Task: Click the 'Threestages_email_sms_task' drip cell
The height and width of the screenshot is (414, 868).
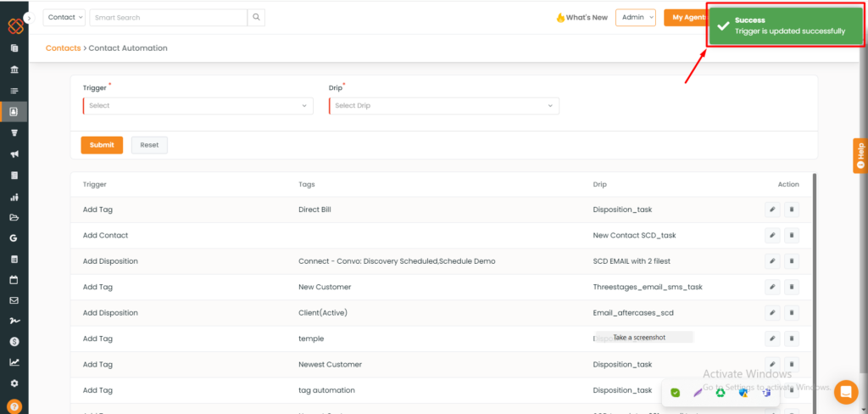Action: [x=648, y=287]
